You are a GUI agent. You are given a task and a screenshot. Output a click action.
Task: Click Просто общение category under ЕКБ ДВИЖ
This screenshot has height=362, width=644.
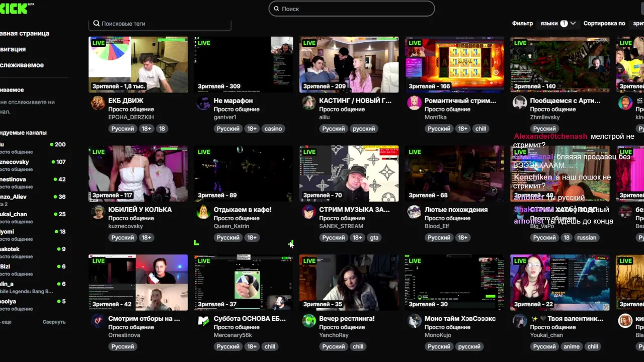(131, 109)
